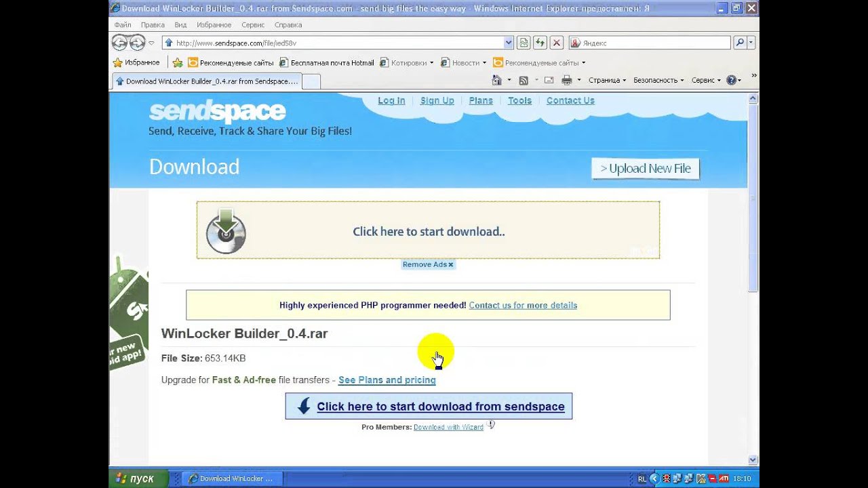Open a new blank tab
The height and width of the screenshot is (488, 868).
[x=311, y=81]
